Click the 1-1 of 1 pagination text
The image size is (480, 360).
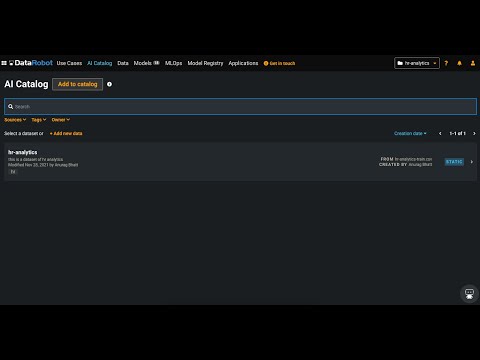coord(457,133)
